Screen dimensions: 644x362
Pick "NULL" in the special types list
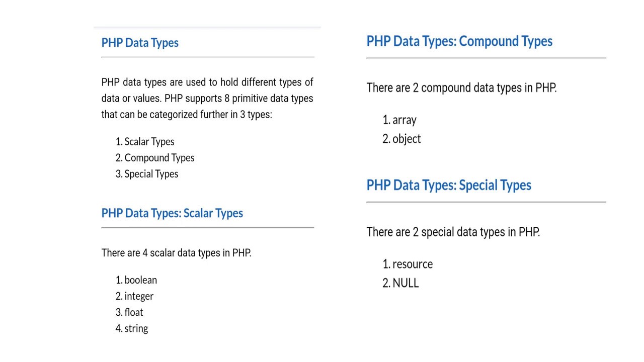point(405,283)
